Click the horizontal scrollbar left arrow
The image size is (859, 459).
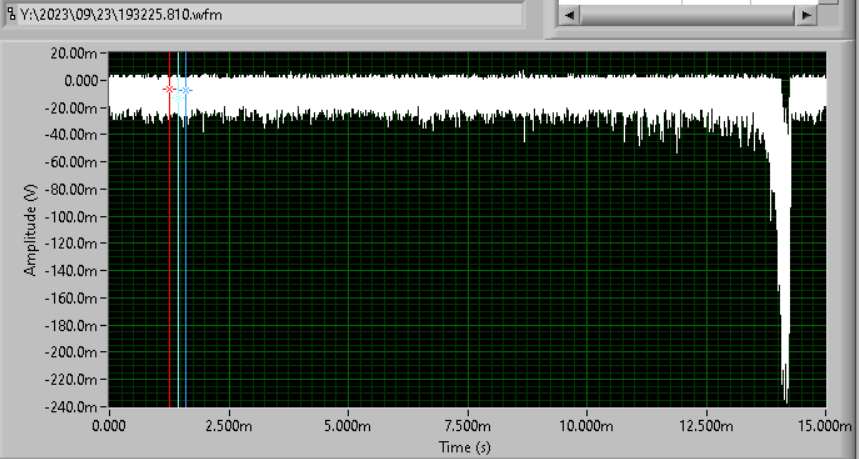[569, 15]
